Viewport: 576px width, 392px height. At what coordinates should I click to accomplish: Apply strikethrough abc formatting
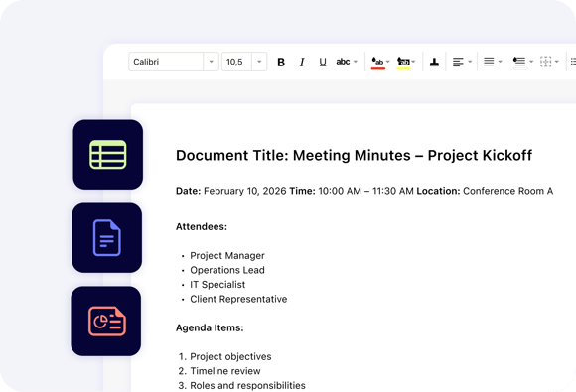(x=343, y=62)
